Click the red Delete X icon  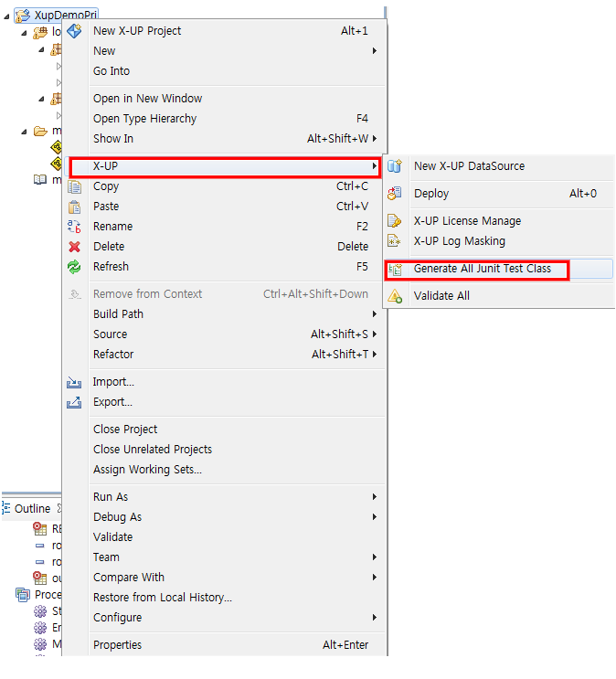click(75, 247)
